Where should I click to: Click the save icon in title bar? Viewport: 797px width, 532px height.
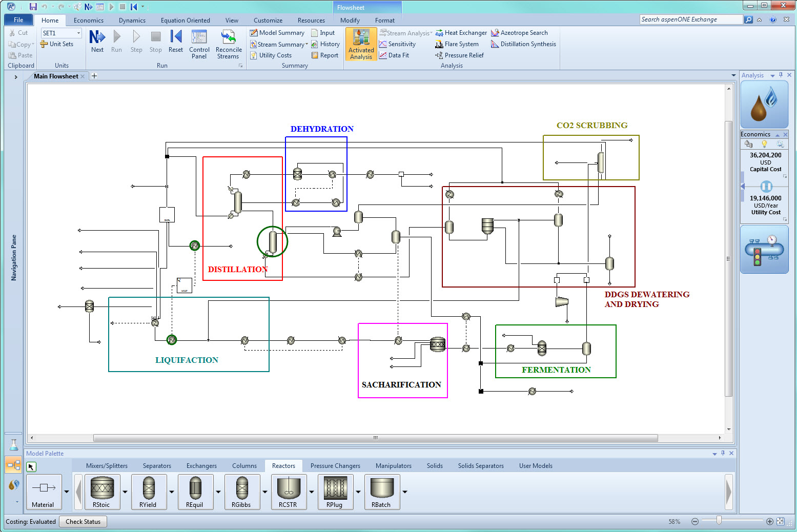click(x=33, y=7)
